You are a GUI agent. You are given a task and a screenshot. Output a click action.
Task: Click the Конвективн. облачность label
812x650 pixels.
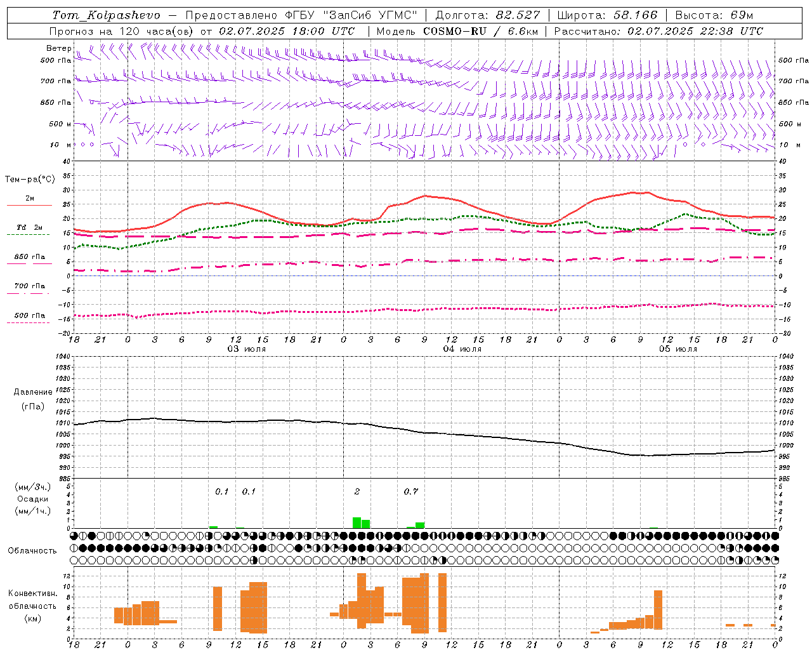pyautogui.click(x=33, y=600)
